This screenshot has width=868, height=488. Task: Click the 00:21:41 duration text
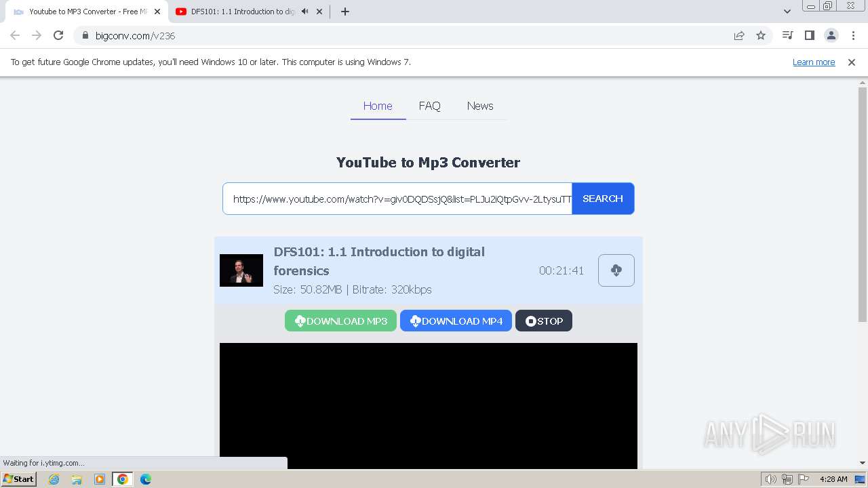[561, 270]
